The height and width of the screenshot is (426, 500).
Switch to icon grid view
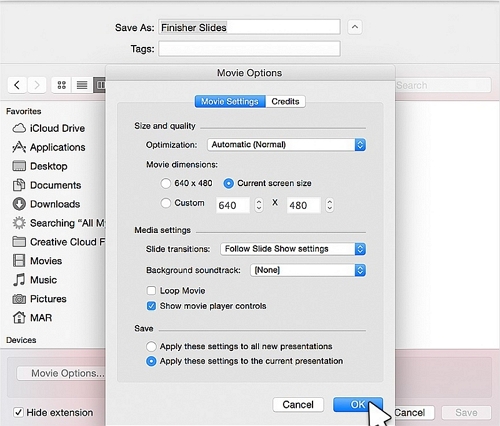(x=62, y=85)
